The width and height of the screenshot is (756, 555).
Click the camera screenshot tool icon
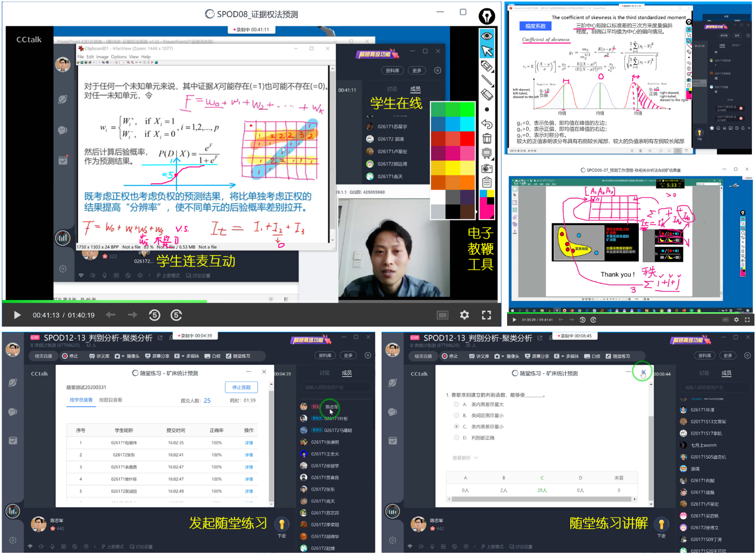[x=487, y=168]
